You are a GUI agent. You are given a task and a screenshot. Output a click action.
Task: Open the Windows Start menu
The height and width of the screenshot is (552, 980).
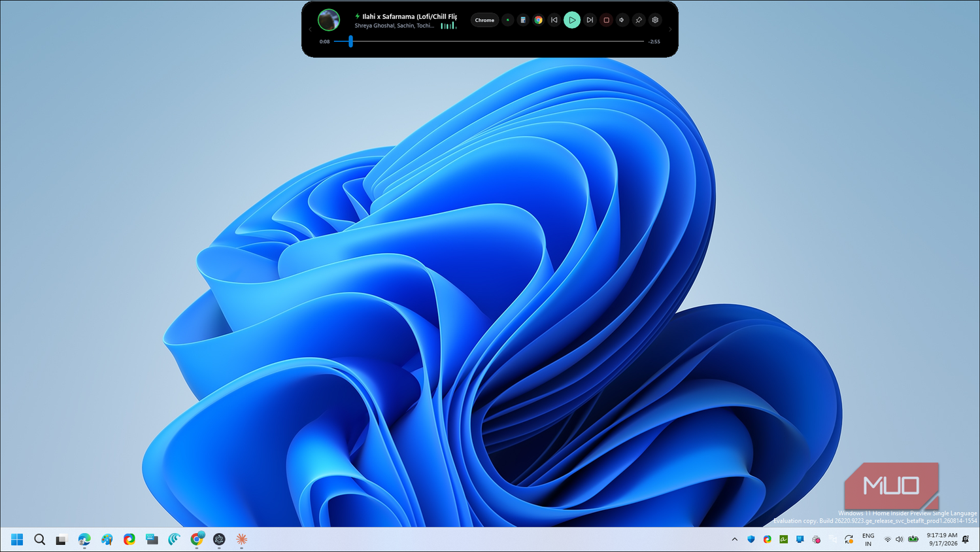pyautogui.click(x=17, y=539)
